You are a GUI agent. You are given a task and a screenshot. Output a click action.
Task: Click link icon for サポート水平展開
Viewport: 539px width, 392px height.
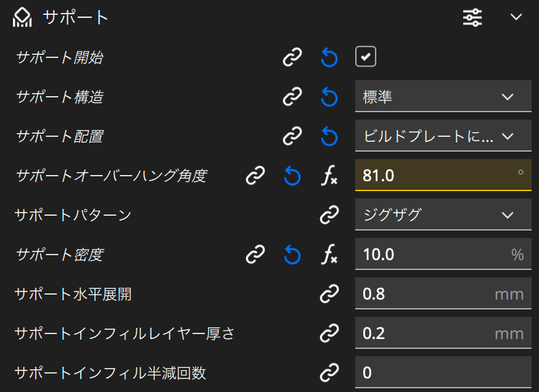click(329, 294)
